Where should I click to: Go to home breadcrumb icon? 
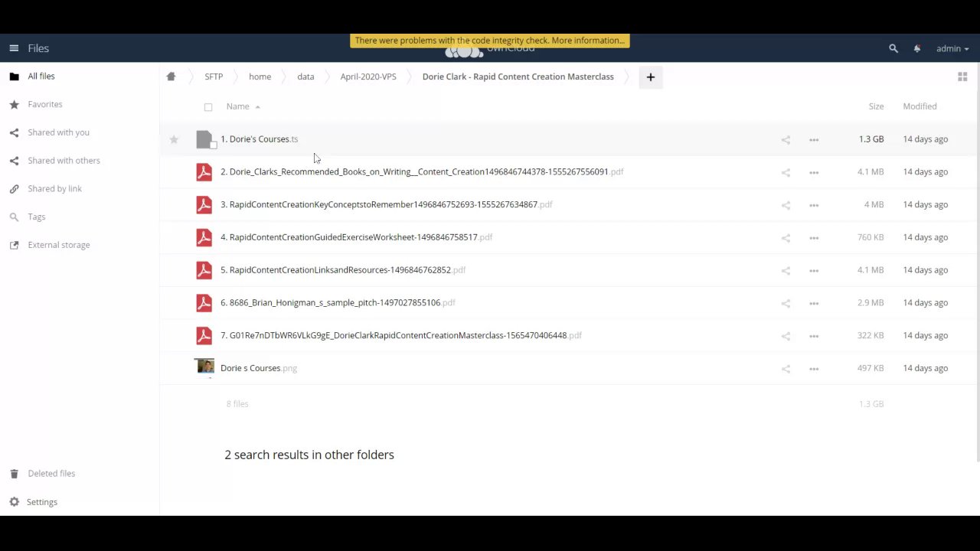171,77
